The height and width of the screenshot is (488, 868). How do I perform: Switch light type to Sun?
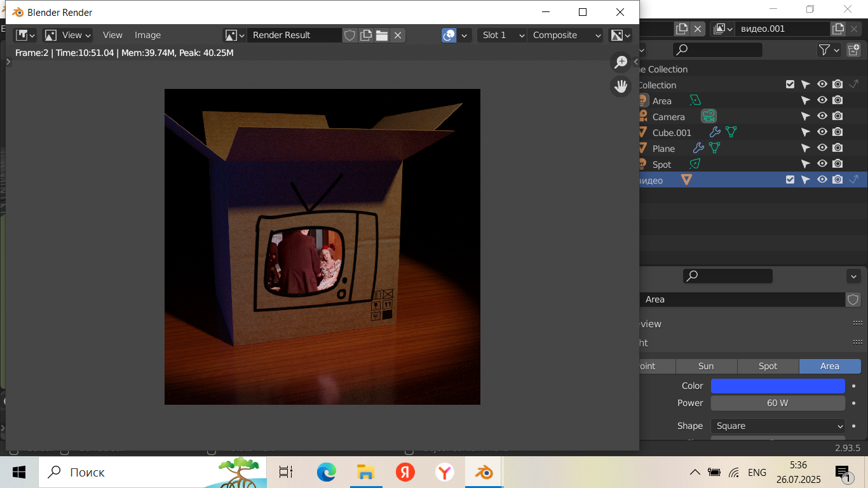click(x=706, y=366)
